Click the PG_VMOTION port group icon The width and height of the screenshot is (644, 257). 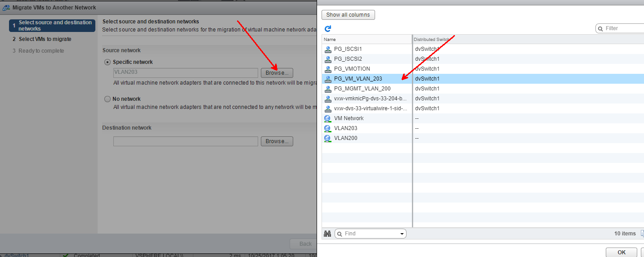click(x=328, y=69)
